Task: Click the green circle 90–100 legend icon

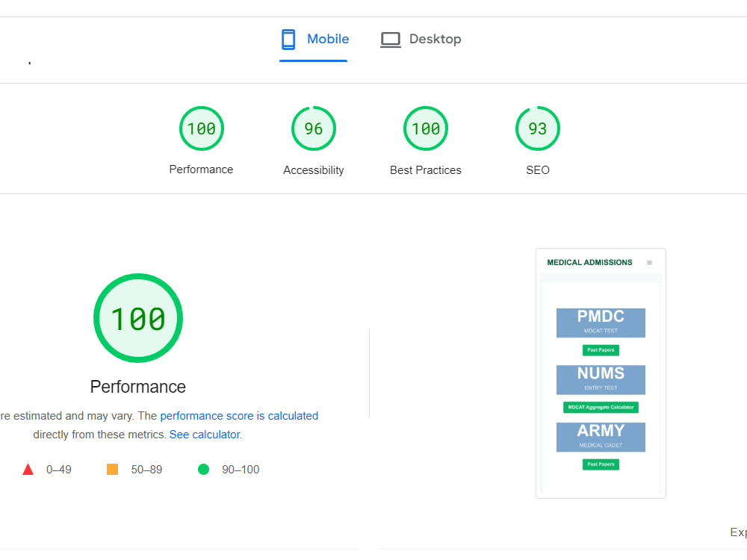Action: coord(203,470)
